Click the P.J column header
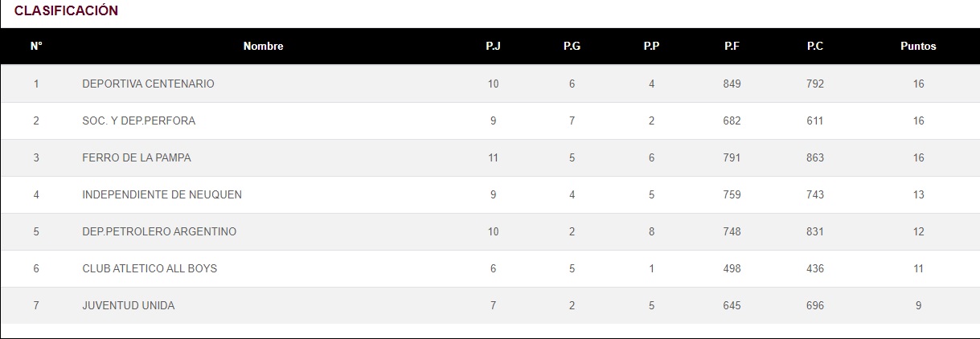Screen dimensions: 980x339 [493, 47]
